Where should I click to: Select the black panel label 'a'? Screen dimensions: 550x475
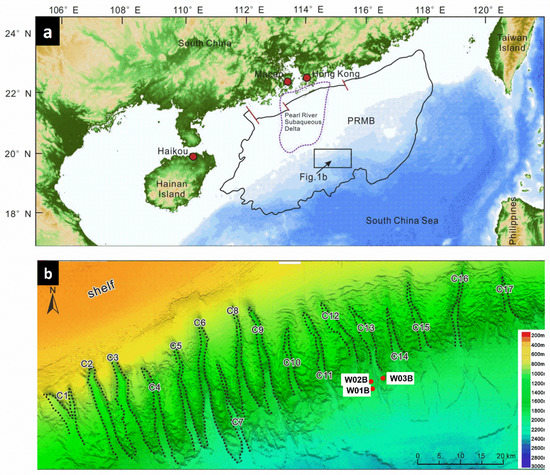pos(48,32)
